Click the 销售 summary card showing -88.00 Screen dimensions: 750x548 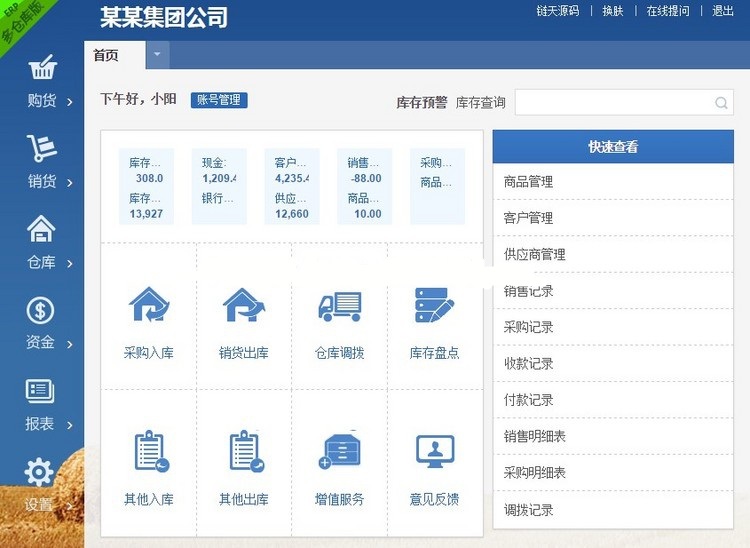coord(364,186)
